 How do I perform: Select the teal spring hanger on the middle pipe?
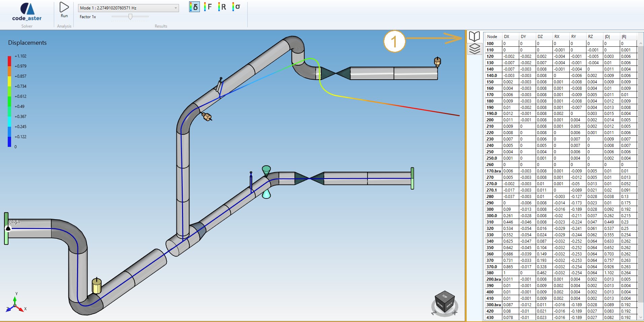(266, 182)
